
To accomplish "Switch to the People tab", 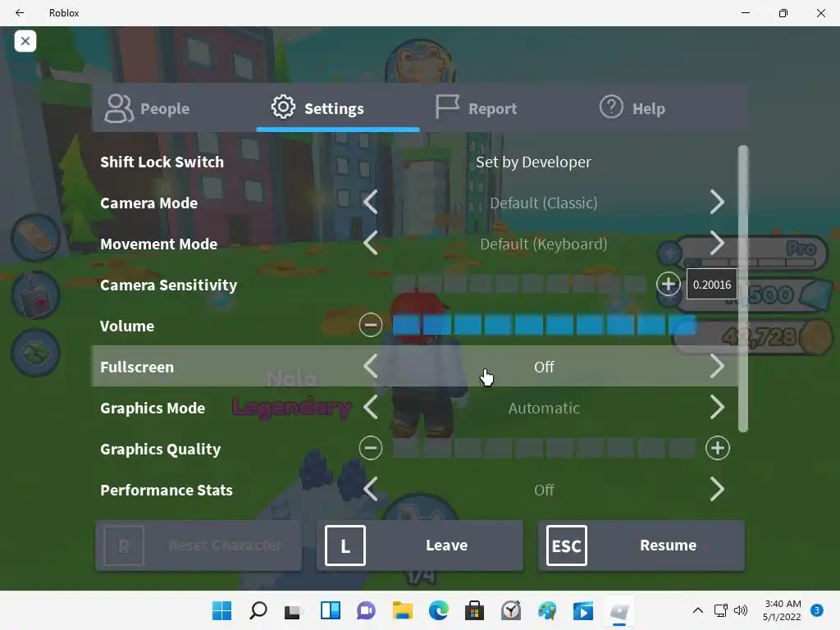I will coord(148,108).
